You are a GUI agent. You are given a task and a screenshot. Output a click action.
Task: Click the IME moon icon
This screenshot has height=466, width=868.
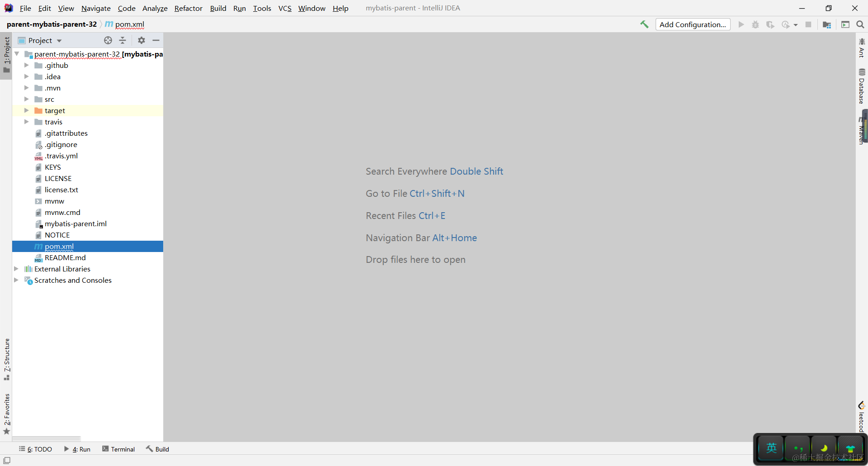tap(824, 448)
